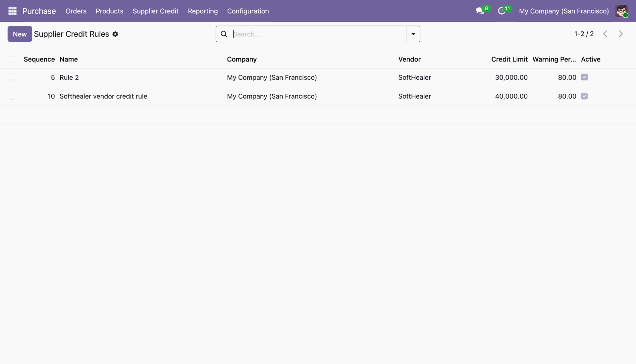636x364 pixels.
Task: Open the Products menu
Action: [x=109, y=11]
